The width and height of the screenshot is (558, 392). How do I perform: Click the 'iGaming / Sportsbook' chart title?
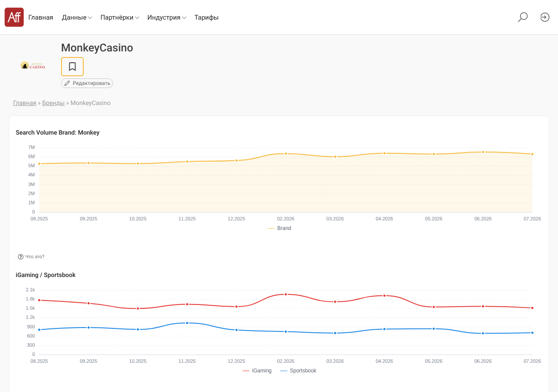click(46, 275)
